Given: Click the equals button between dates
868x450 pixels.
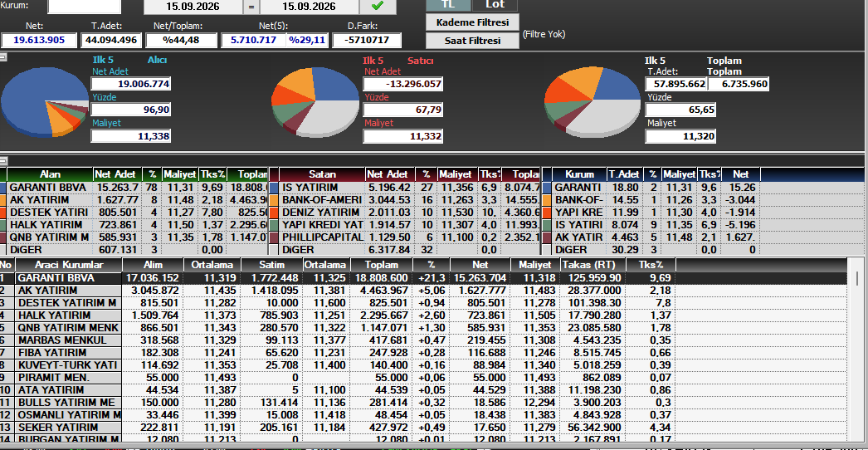Looking at the screenshot, I should [251, 7].
